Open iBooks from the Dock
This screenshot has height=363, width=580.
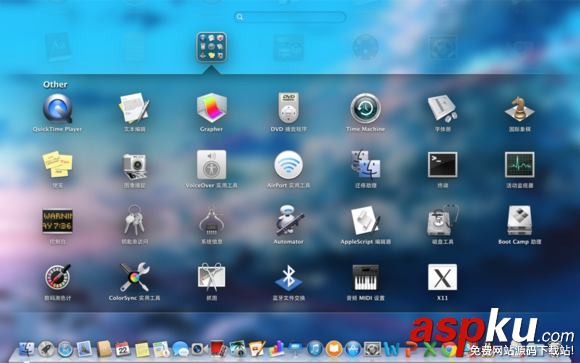334,349
